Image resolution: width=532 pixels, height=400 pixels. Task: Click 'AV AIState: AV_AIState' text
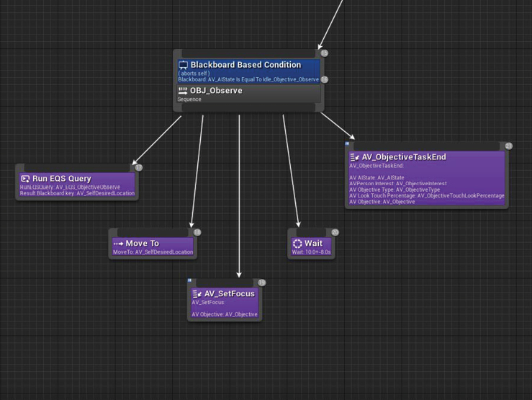click(377, 177)
